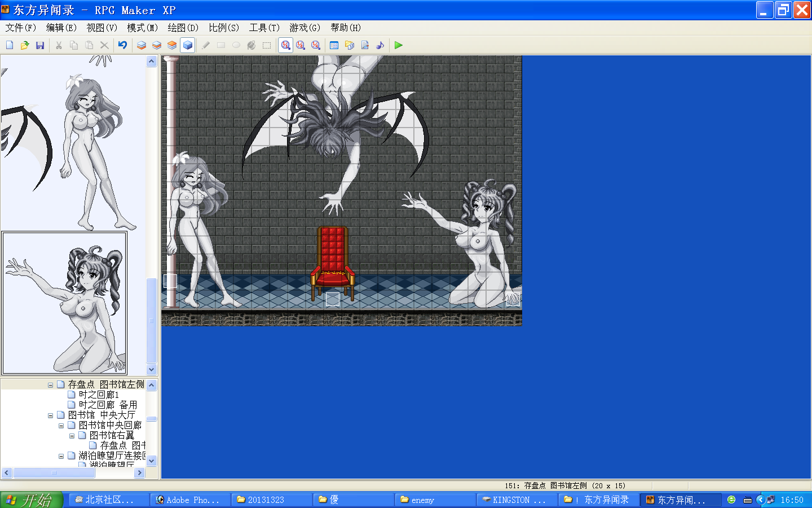Set zoom scale to 1:1
The width and height of the screenshot is (812, 508).
point(286,45)
